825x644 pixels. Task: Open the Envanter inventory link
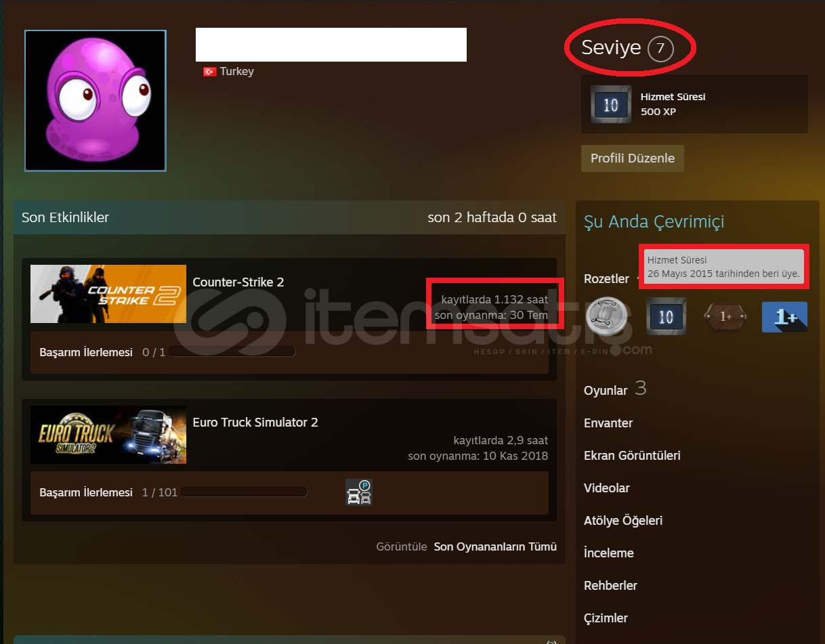(608, 423)
